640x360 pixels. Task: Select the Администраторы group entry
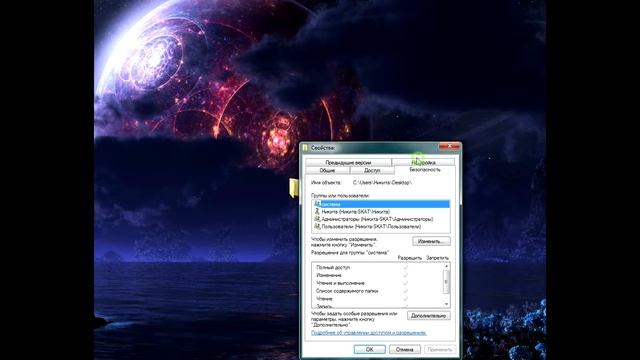pos(381,219)
